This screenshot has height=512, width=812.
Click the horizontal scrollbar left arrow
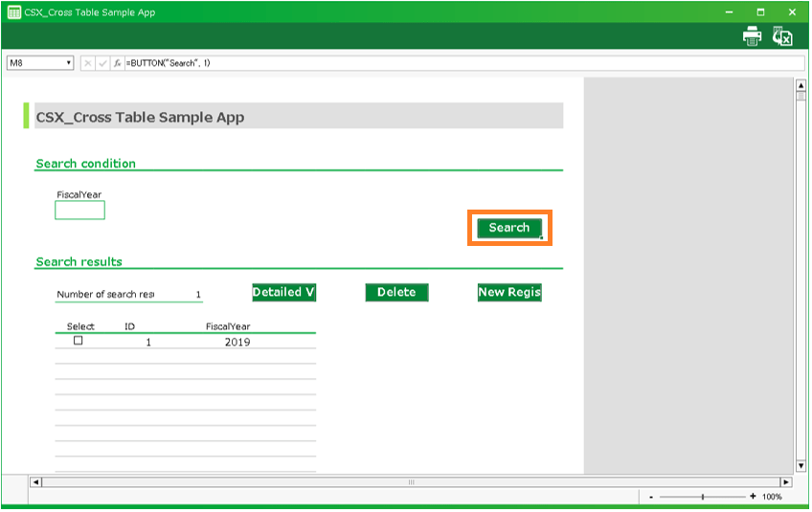[36, 482]
